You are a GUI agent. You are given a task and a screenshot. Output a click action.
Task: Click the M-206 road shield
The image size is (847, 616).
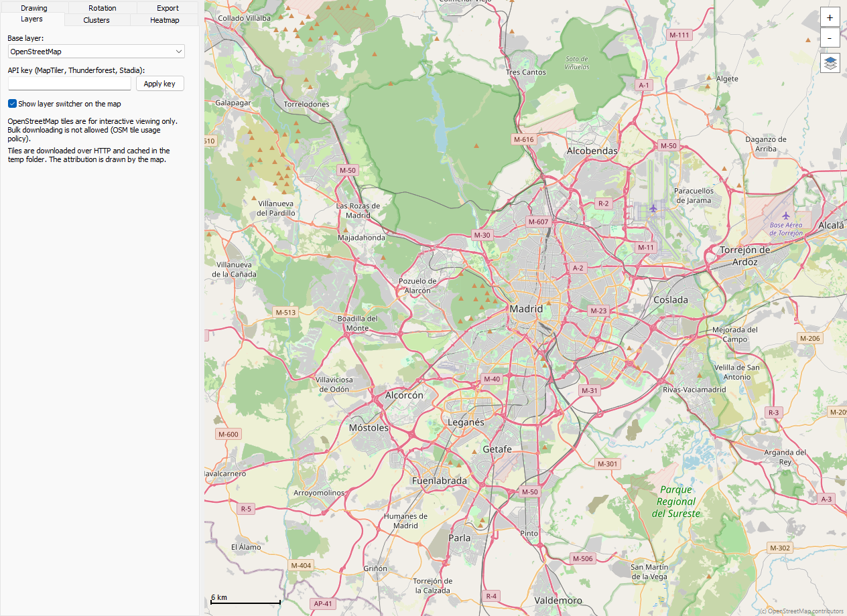[810, 338]
